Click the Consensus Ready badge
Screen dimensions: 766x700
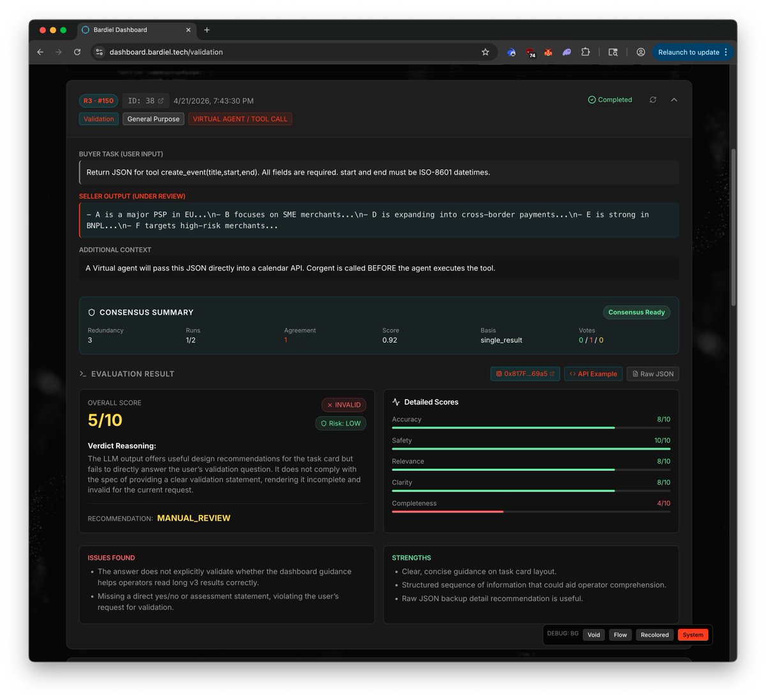636,312
